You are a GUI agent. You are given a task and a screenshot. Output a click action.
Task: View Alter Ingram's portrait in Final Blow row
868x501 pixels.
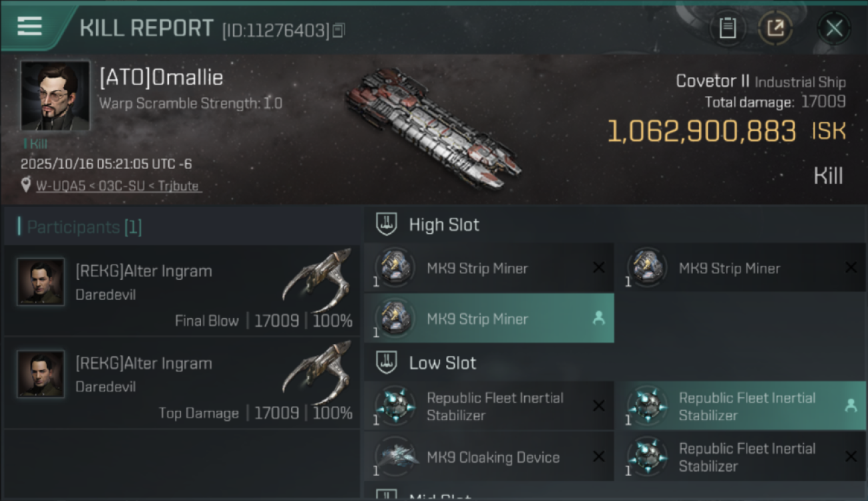[41, 282]
